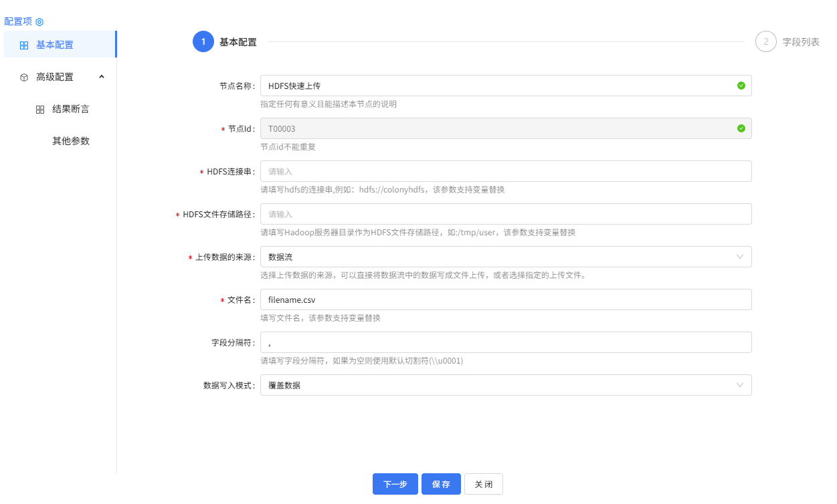Open the 数据写入模式 dropdown
This screenshot has width=837, height=504.
click(x=740, y=385)
